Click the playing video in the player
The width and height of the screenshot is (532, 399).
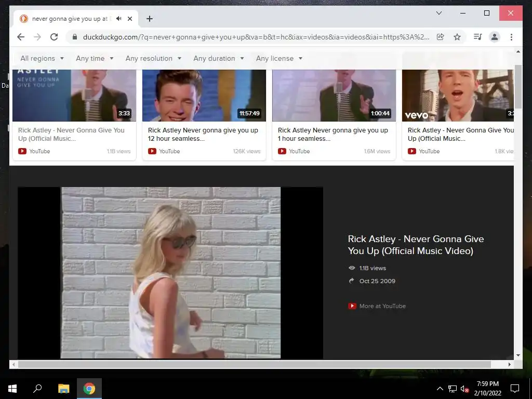coord(170,273)
